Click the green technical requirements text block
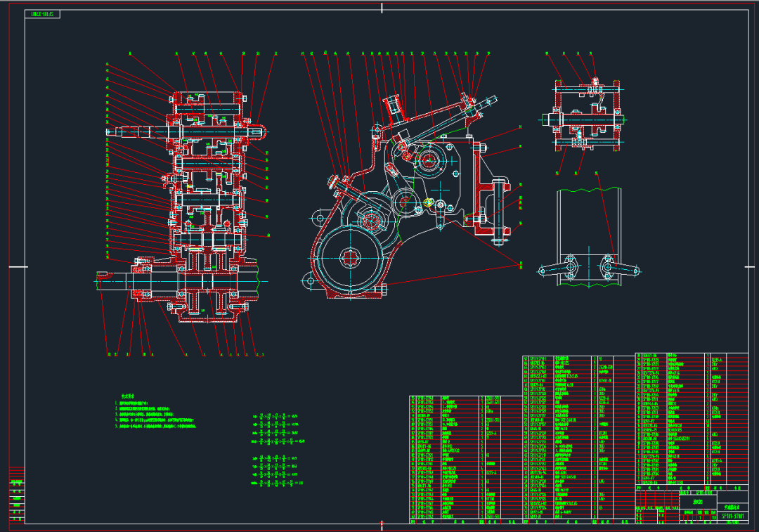Image resolution: width=759 pixels, height=532 pixels. [x=155, y=412]
